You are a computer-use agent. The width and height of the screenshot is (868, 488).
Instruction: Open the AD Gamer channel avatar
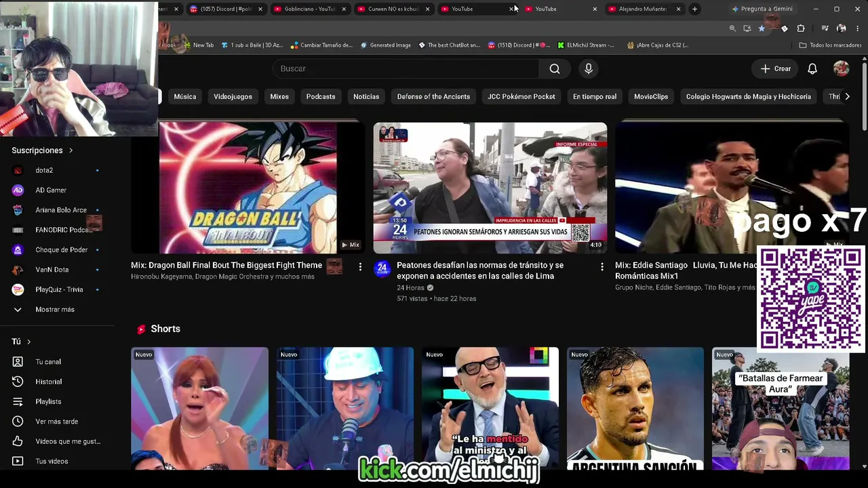pos(18,190)
